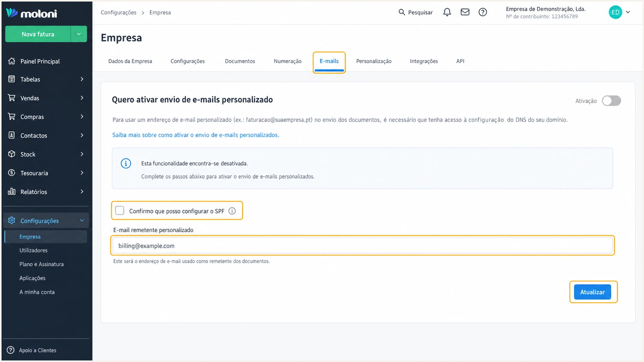
Task: Toggle the Ativação switch
Action: click(x=611, y=101)
